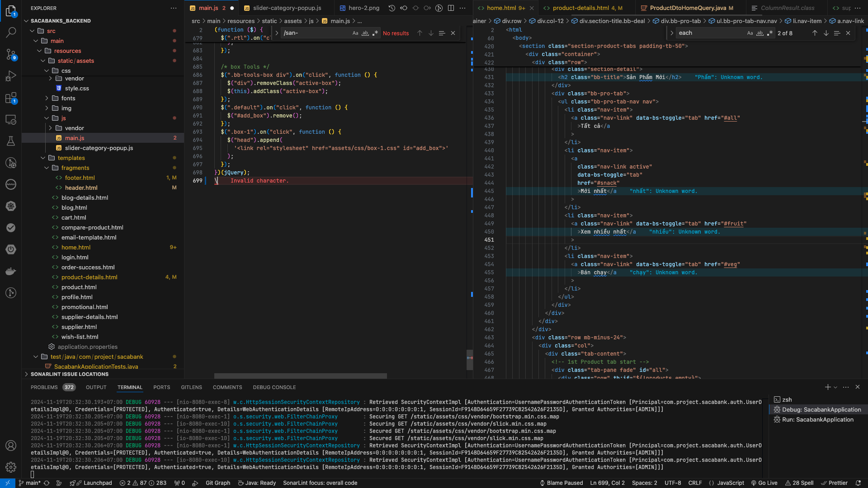This screenshot has width=868, height=488.
Task: Select Debug: SacabankApplication terminal
Action: [x=817, y=409]
